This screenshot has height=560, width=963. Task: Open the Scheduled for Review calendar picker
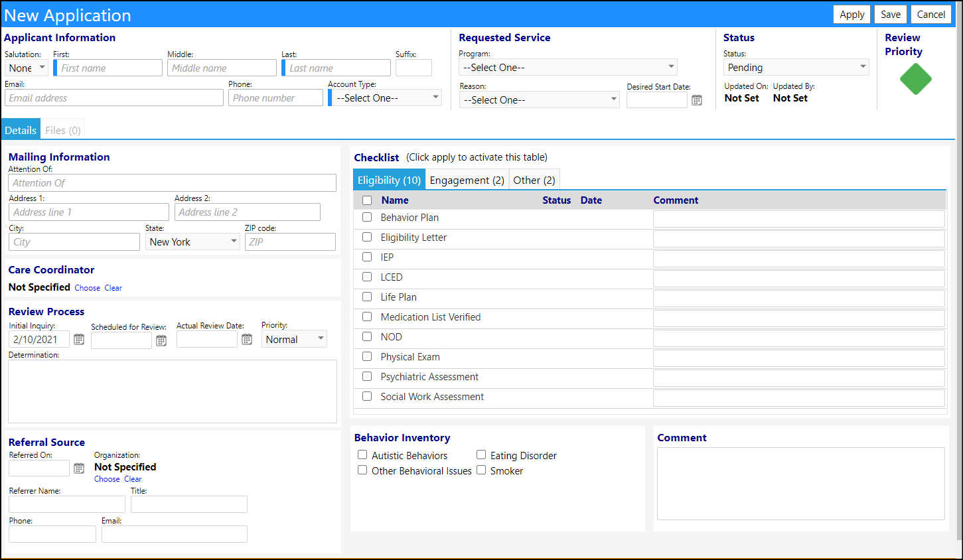(161, 340)
